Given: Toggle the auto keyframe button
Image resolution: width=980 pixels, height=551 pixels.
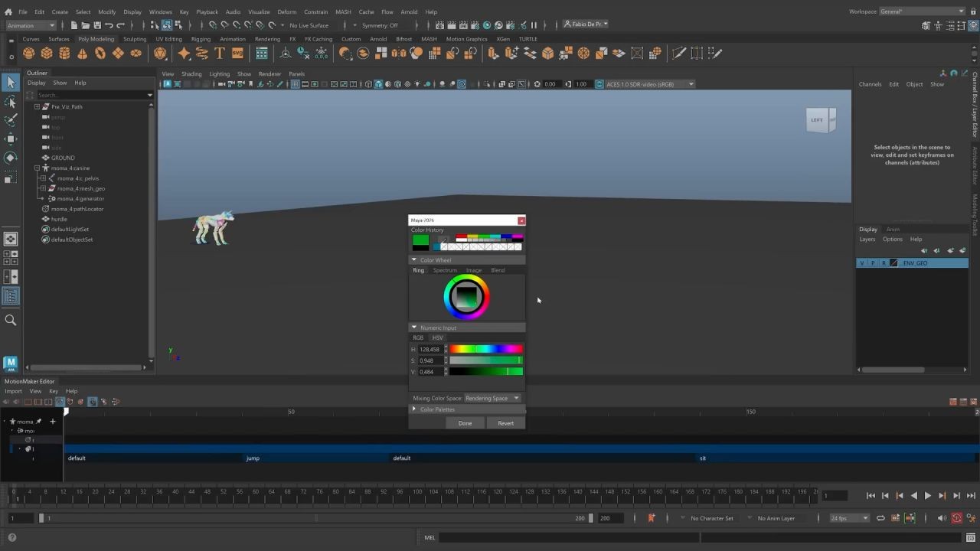Looking at the screenshot, I should click(956, 518).
